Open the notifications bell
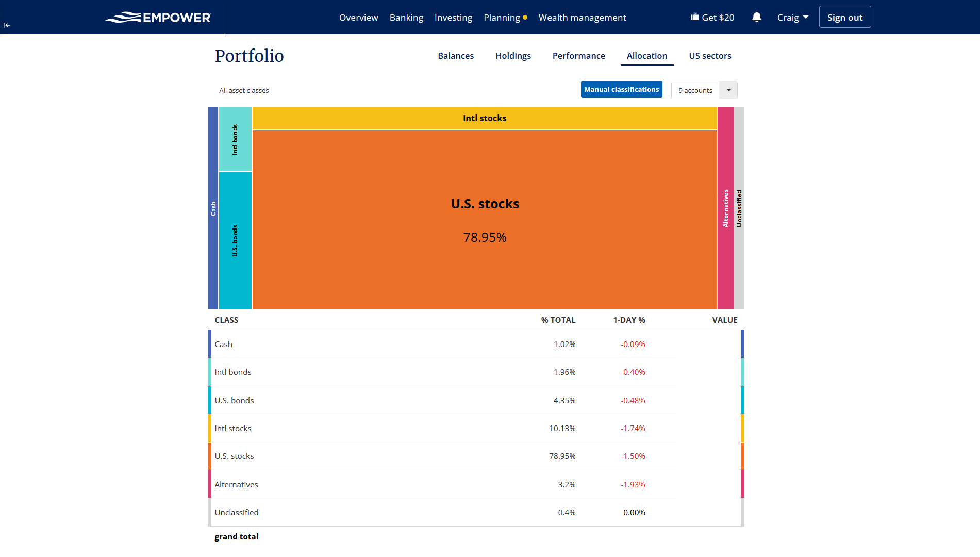 point(756,18)
